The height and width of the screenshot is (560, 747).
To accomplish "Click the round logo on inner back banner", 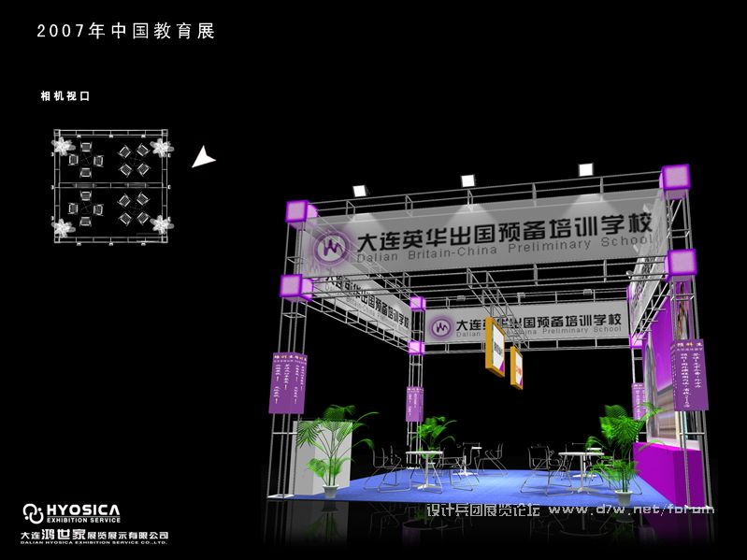I will coord(440,327).
